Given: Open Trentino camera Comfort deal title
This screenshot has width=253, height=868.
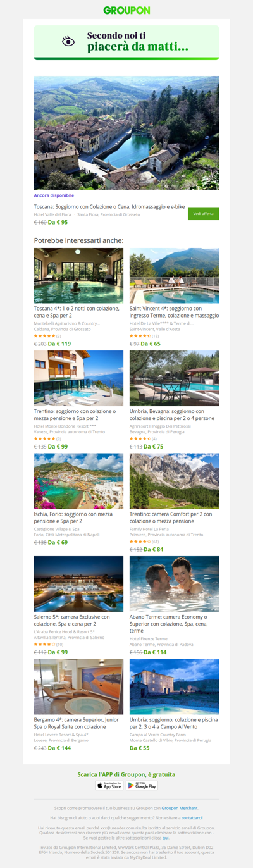Looking at the screenshot, I should 171,517.
